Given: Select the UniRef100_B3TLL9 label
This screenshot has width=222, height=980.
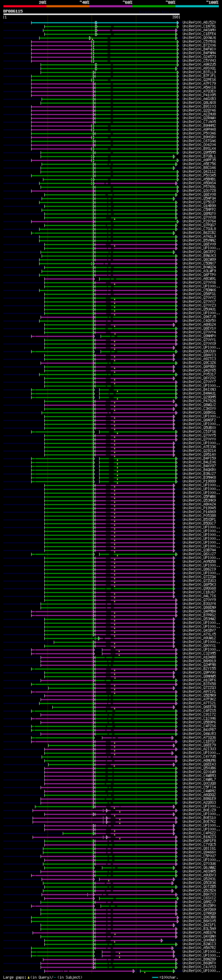Looking at the screenshot, I should pyautogui.click(x=199, y=72).
